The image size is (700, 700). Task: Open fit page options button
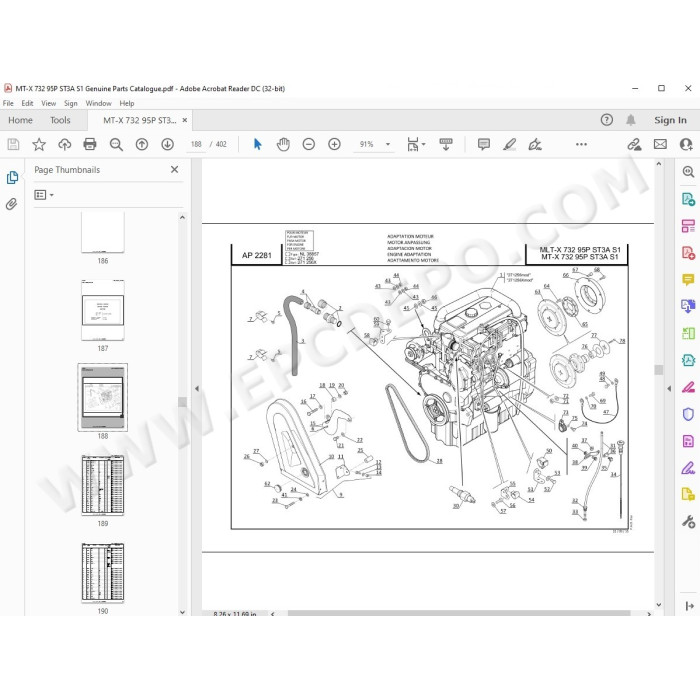(416, 144)
